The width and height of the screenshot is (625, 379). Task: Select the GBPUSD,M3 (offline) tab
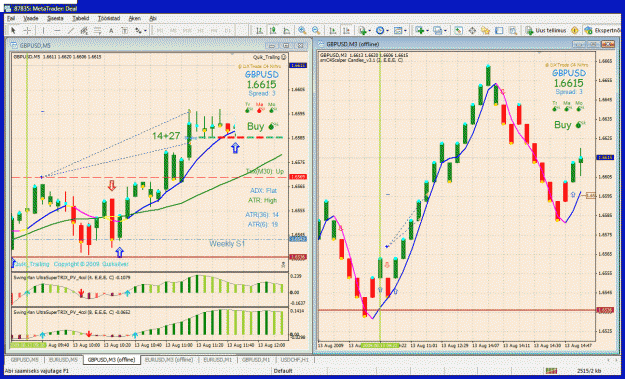click(111, 360)
